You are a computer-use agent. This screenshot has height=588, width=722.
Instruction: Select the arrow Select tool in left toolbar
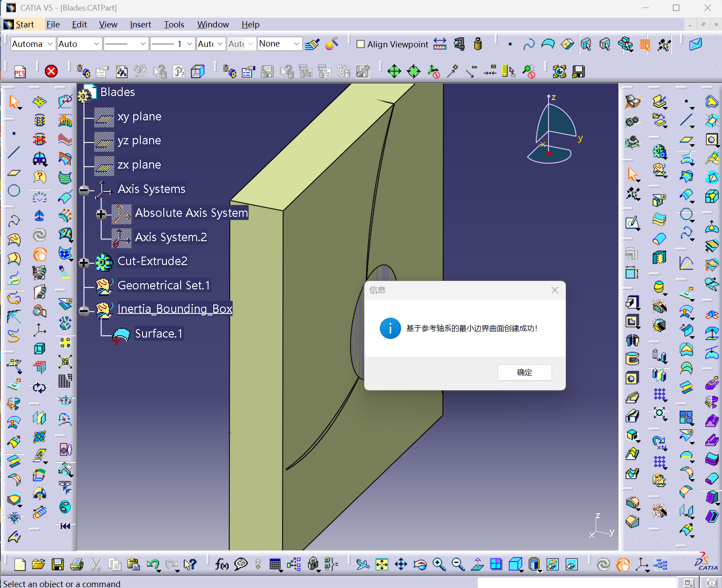point(14,102)
